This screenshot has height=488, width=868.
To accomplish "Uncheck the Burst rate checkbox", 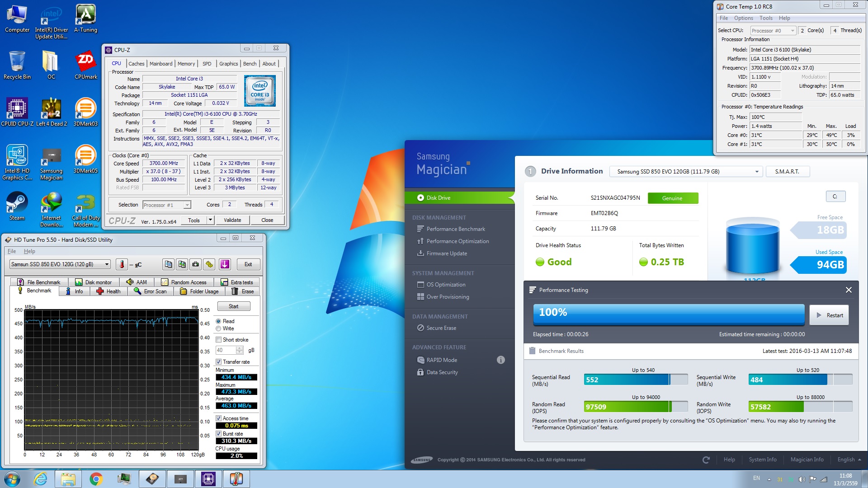I will coord(219,434).
